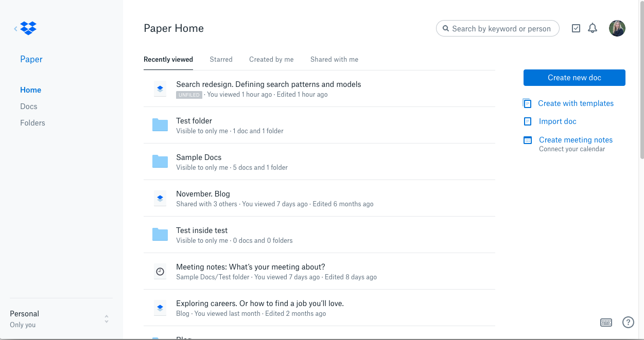Image resolution: width=644 pixels, height=340 pixels.
Task: Click the Test inside test folder icon
Action: [x=160, y=235]
